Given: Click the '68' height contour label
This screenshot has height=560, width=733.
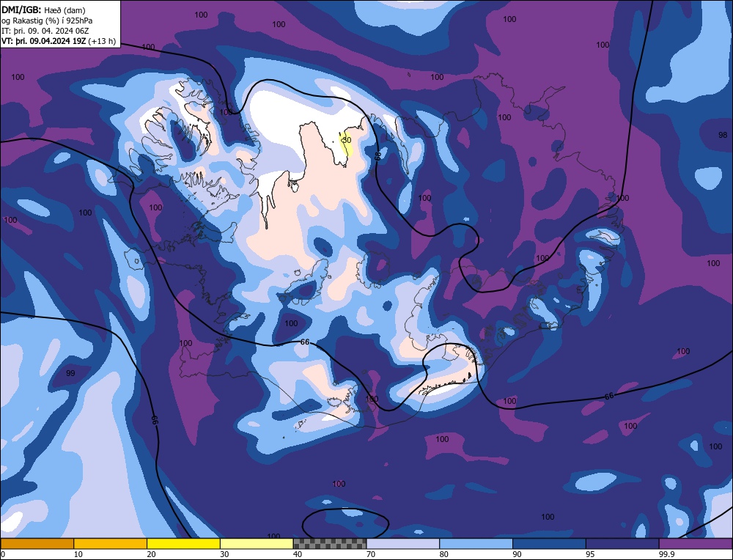Looking at the screenshot, I should coord(377,155).
